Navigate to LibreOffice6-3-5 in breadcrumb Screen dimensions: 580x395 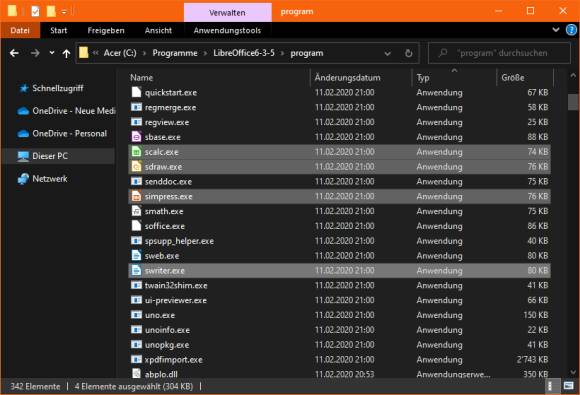coord(244,53)
